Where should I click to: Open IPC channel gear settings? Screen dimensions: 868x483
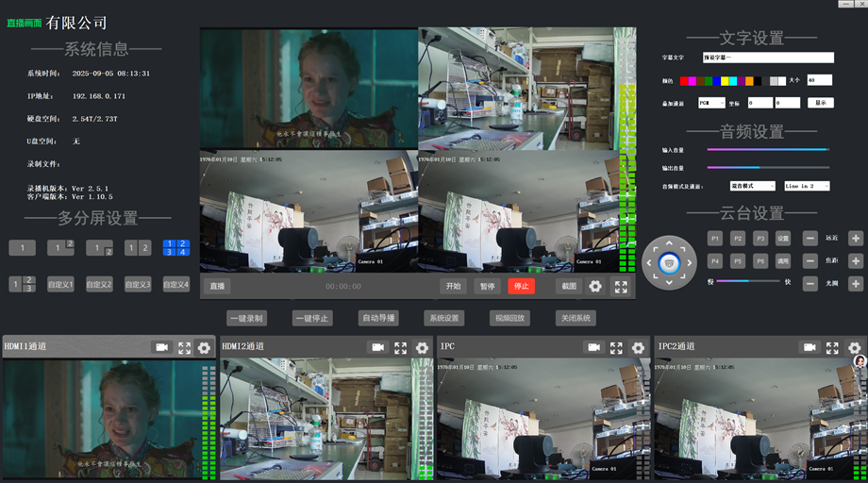pos(638,347)
